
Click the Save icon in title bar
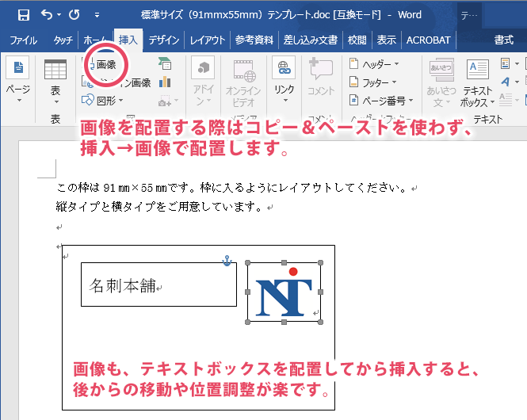click(x=24, y=15)
